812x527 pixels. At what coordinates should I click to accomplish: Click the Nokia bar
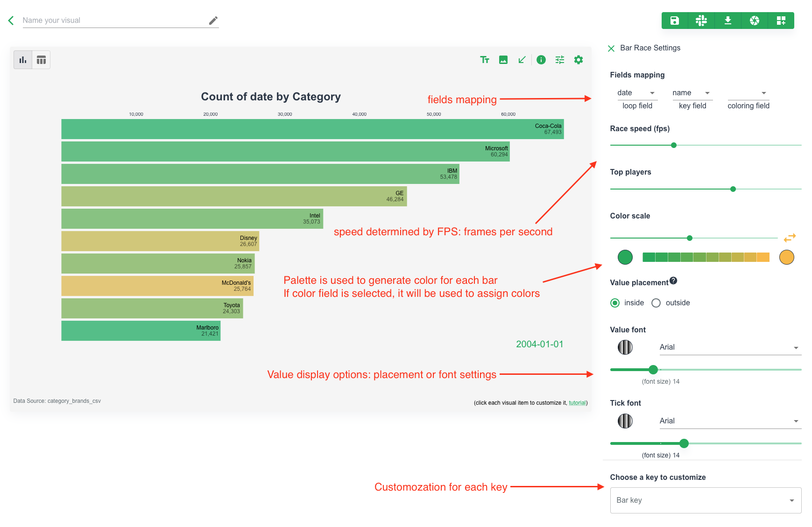158,264
